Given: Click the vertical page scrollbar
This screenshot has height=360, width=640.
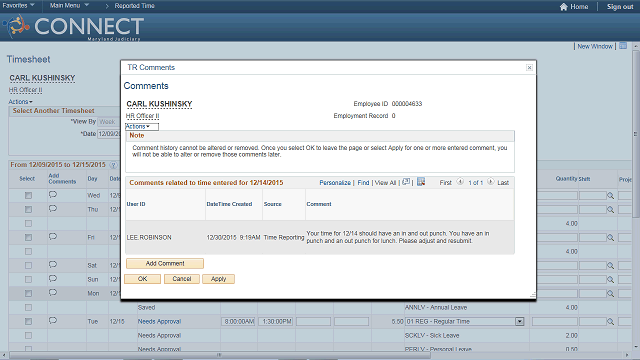Looking at the screenshot, I should click(x=636, y=135).
